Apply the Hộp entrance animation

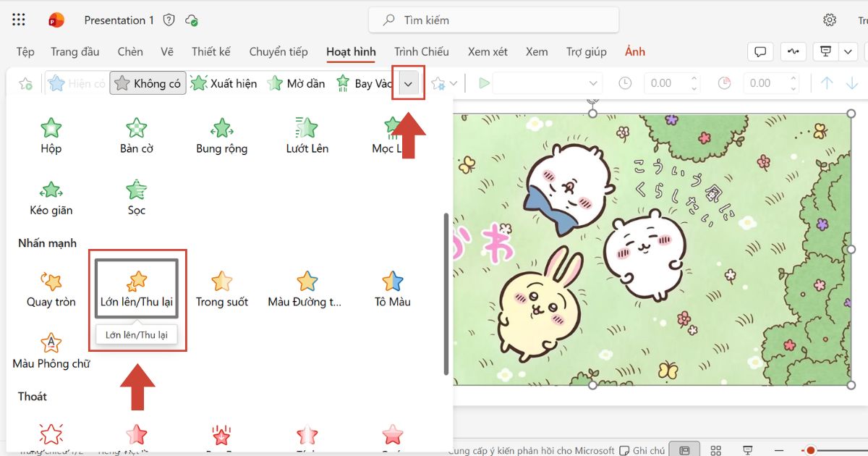click(51, 135)
